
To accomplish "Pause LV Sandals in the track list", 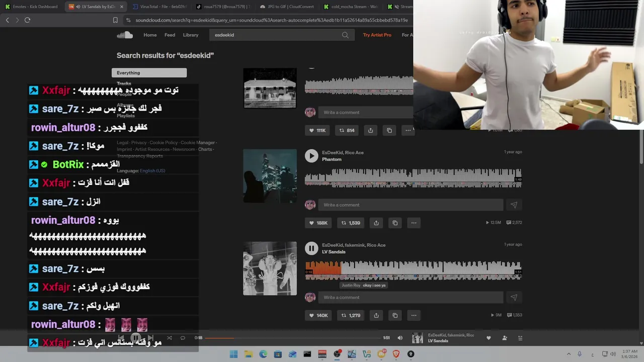I will tap(311, 248).
